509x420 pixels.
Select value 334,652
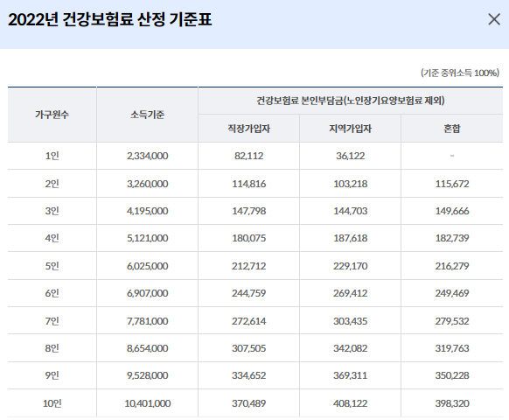click(x=249, y=375)
